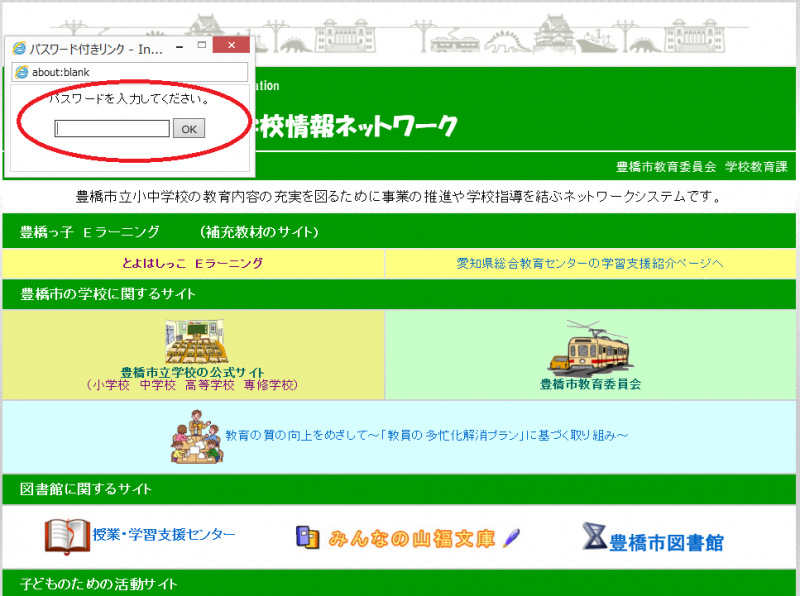Click the teachers meeting illustration
This screenshot has width=800, height=596.
point(195,437)
